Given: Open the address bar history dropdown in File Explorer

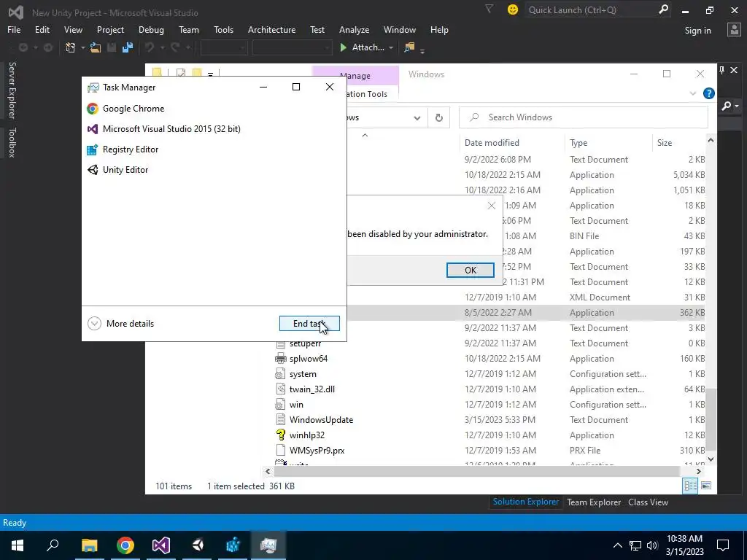Looking at the screenshot, I should (x=417, y=118).
